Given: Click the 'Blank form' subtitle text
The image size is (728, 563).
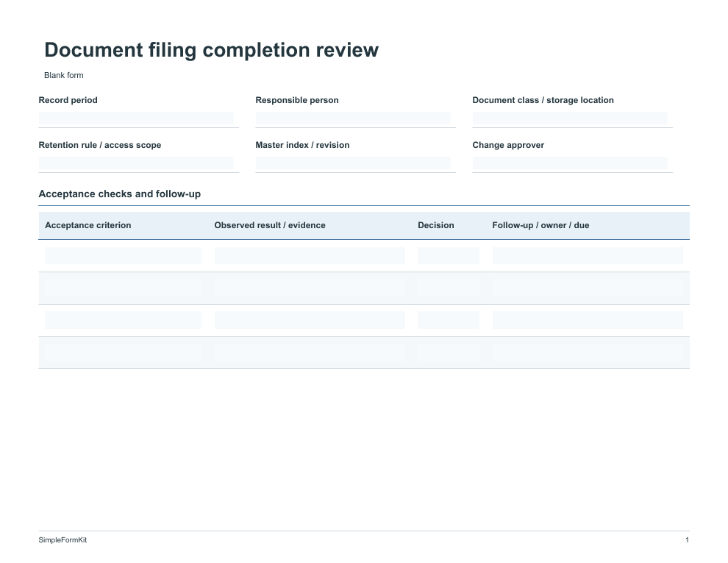Looking at the screenshot, I should click(x=63, y=75).
